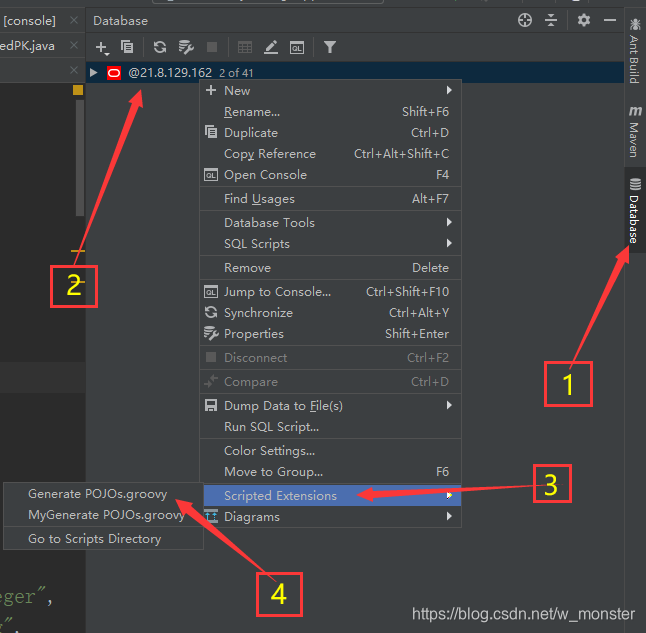Select Copy Reference menu entry
This screenshot has height=633, width=646.
(x=330, y=154)
